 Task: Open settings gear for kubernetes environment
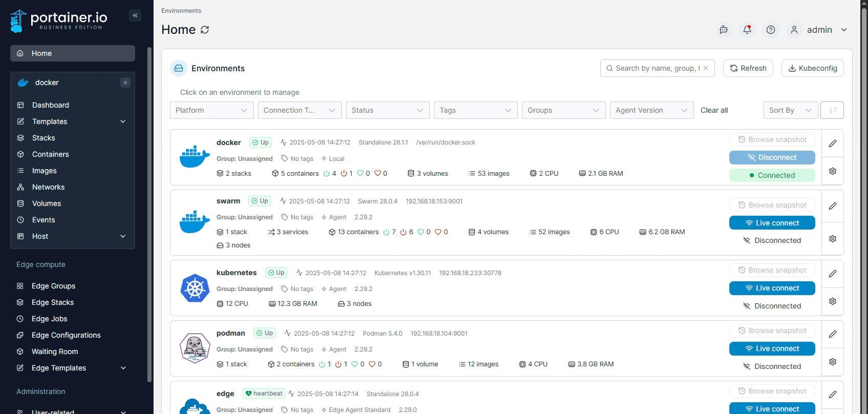click(x=833, y=301)
